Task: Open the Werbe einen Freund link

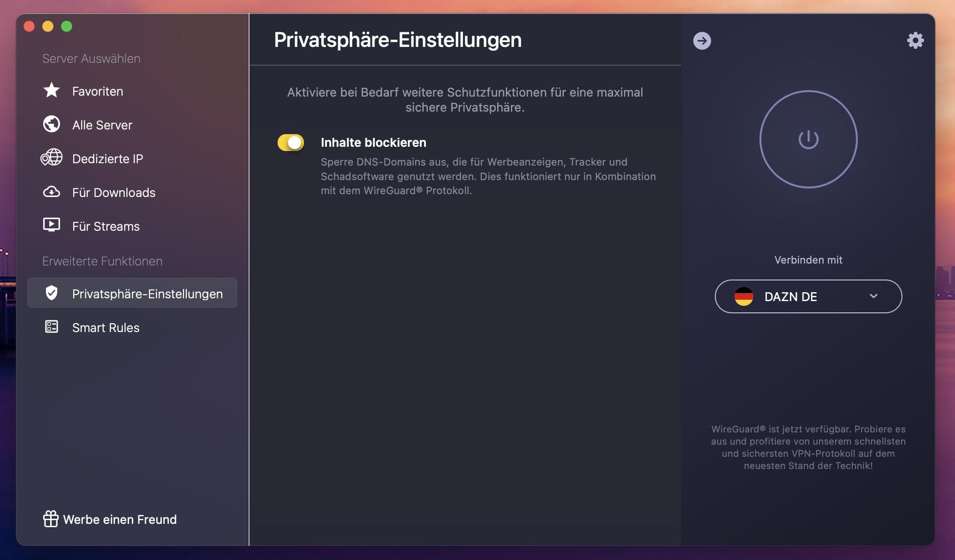Action: coord(120,519)
